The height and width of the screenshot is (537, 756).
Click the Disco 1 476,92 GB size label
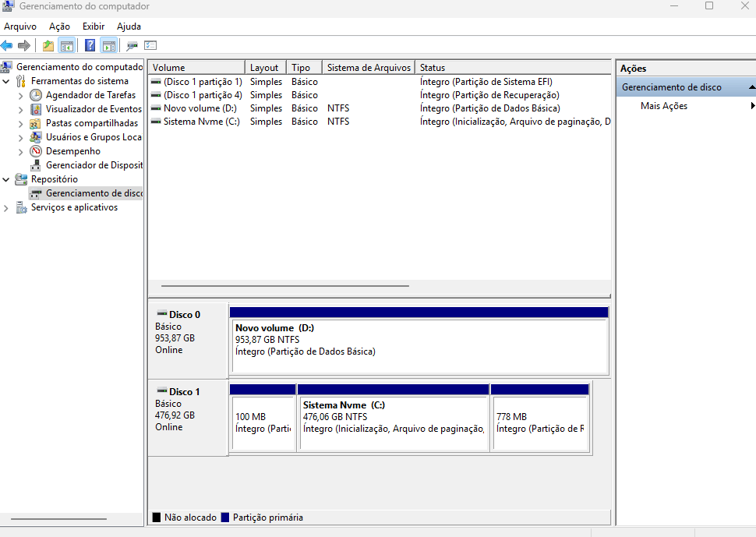pos(175,415)
